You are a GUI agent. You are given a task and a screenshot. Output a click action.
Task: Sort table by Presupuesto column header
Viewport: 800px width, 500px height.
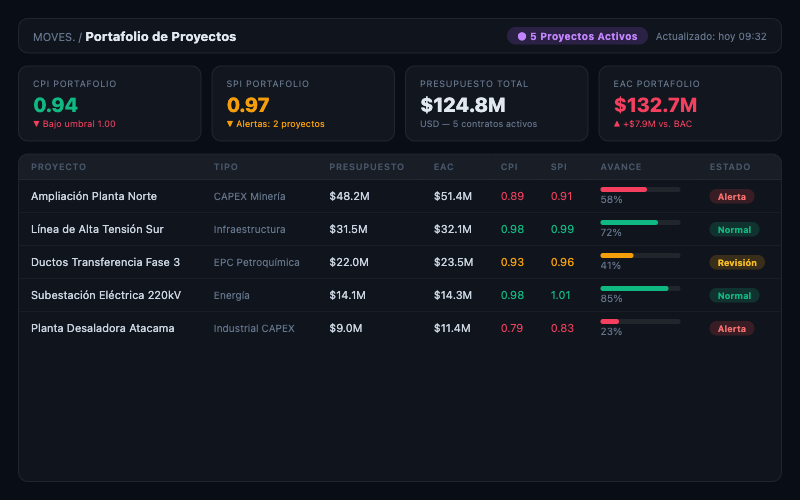click(366, 167)
